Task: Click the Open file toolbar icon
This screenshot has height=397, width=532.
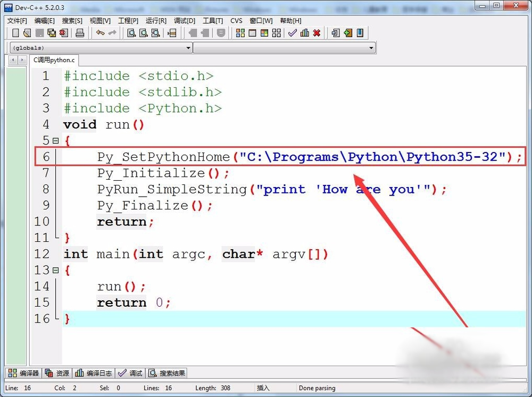Action: 27,33
